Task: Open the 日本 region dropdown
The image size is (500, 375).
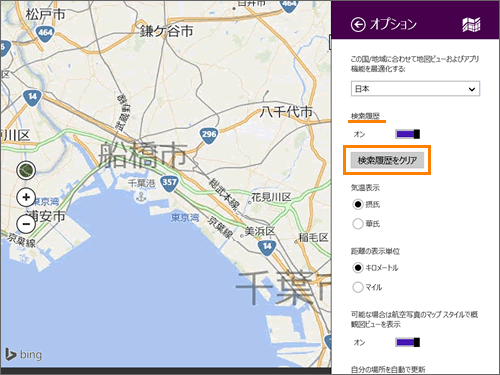Action: pos(415,89)
